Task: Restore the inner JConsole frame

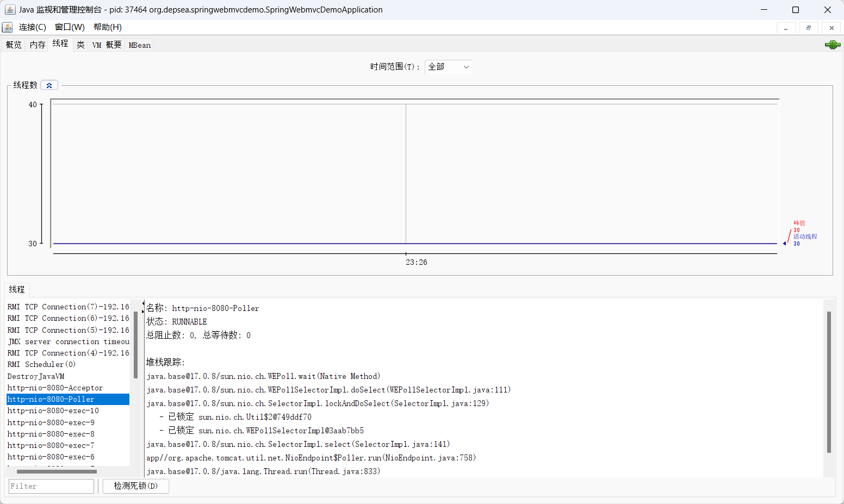Action: coord(809,28)
